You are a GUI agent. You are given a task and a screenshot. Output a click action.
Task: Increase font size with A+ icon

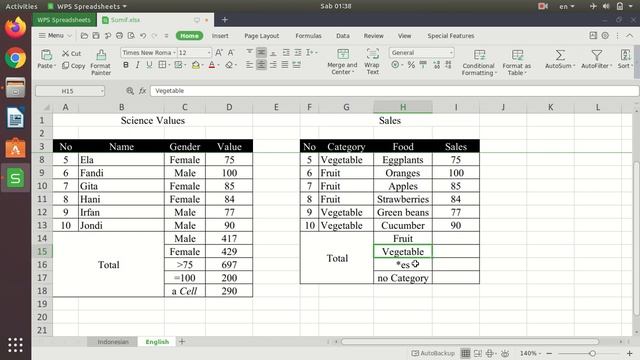point(219,53)
